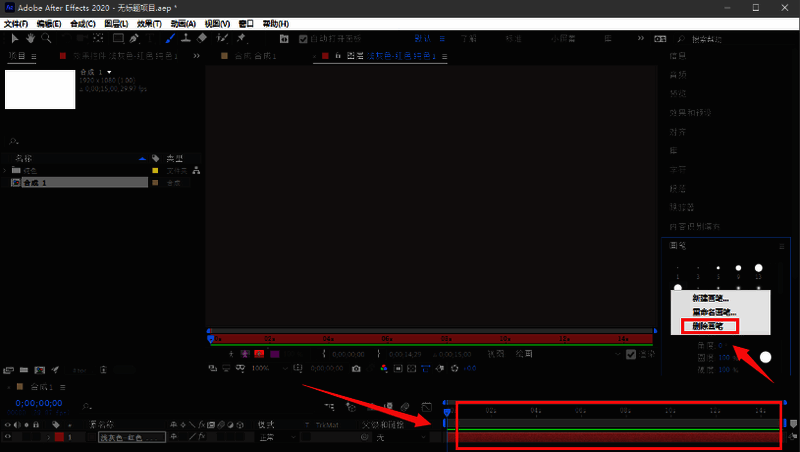The width and height of the screenshot is (800, 452).
Task: Toggle the checkbox at viewer bottom right
Action: click(x=632, y=353)
